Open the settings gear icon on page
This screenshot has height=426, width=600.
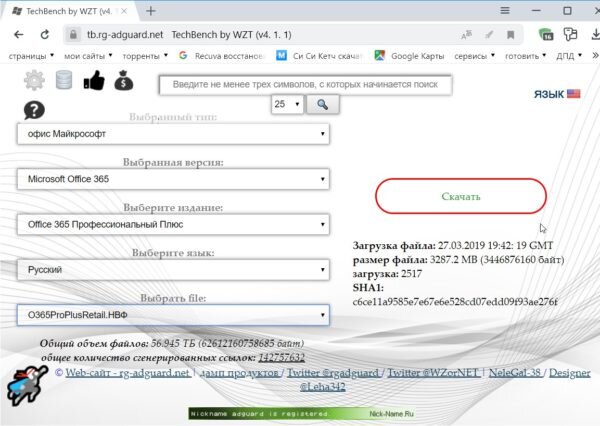tap(34, 80)
